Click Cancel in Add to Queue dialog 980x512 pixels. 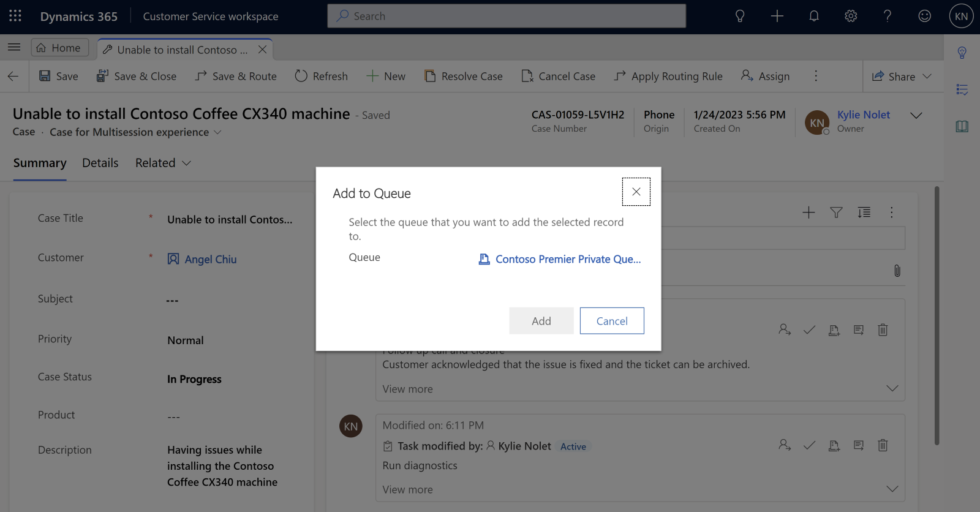(612, 321)
